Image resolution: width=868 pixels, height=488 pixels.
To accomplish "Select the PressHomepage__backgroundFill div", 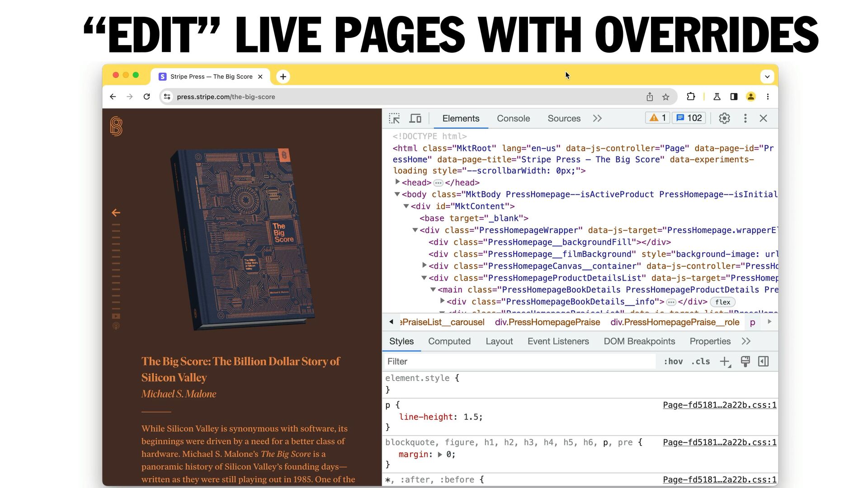I will pyautogui.click(x=550, y=242).
